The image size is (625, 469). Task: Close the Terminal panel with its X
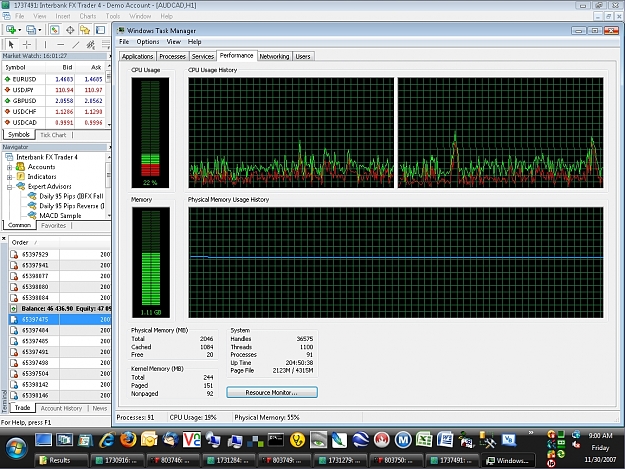pyautogui.click(x=4, y=239)
